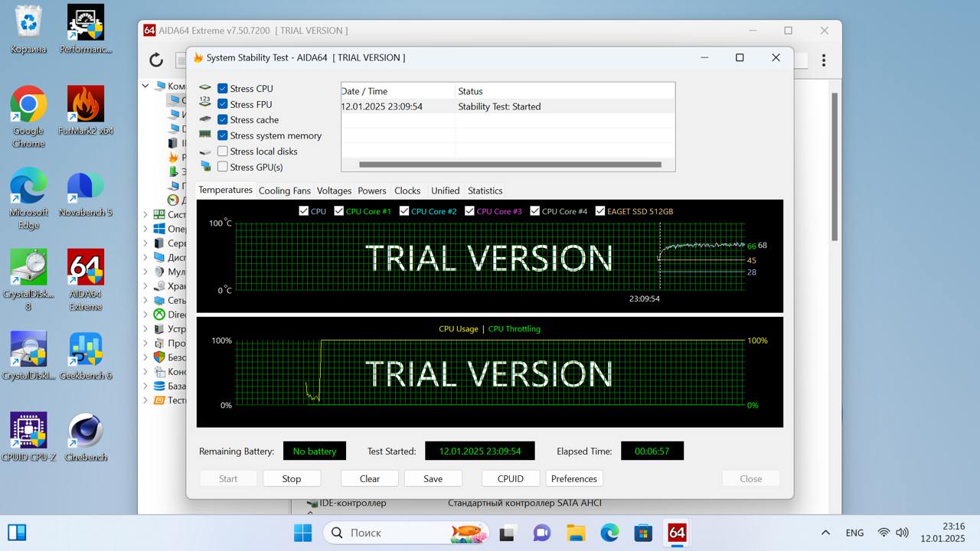Image resolution: width=980 pixels, height=551 pixels.
Task: Enable the Stress GPU(s) checkbox
Action: [223, 167]
